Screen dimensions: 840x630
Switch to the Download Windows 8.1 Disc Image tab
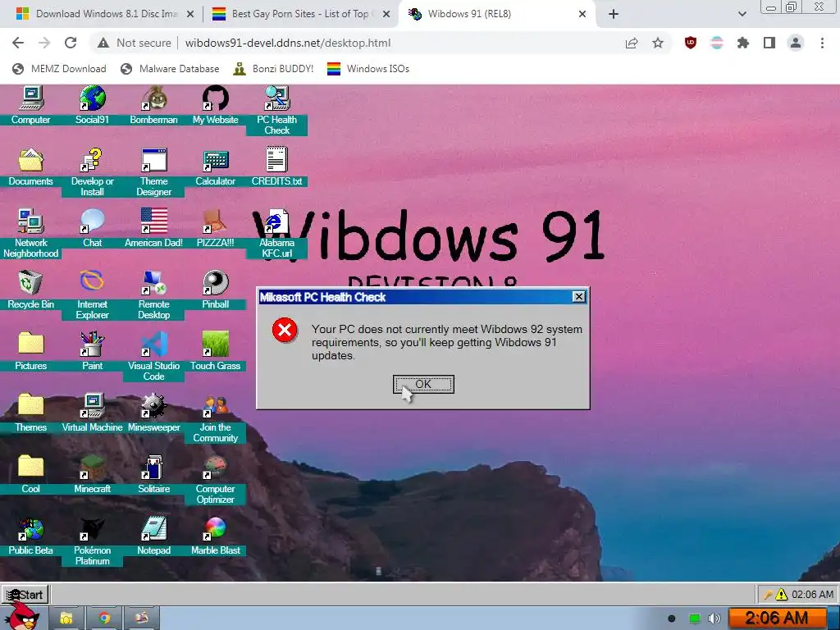coord(106,15)
